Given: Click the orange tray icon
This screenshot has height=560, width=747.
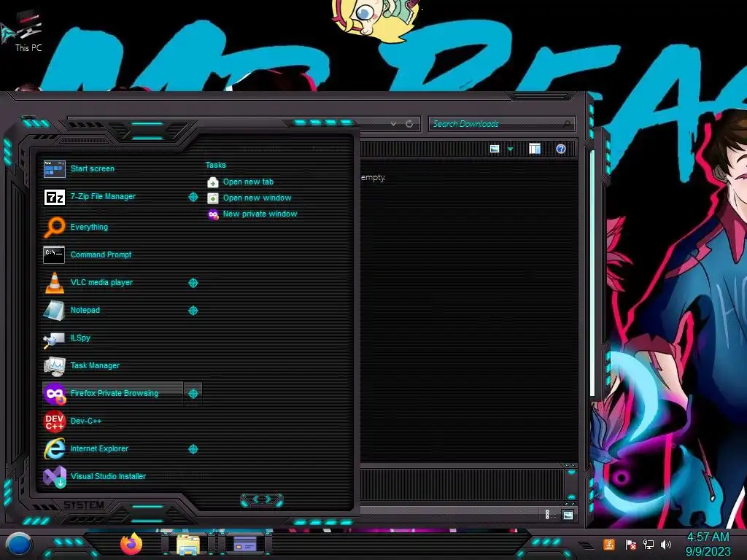Looking at the screenshot, I should (609, 544).
